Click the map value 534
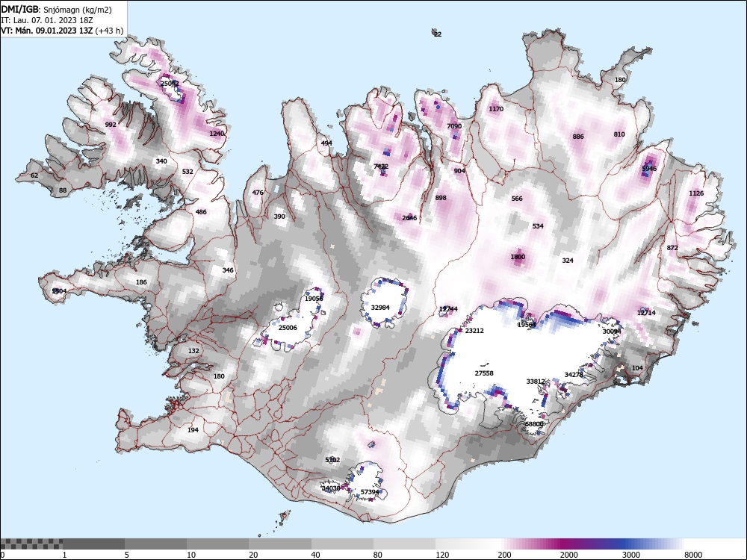 click(538, 226)
